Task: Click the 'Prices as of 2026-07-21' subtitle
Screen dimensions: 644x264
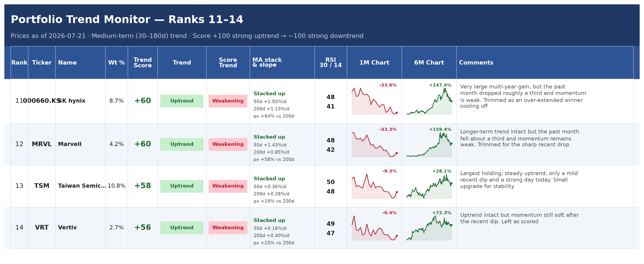Action: coord(187,36)
